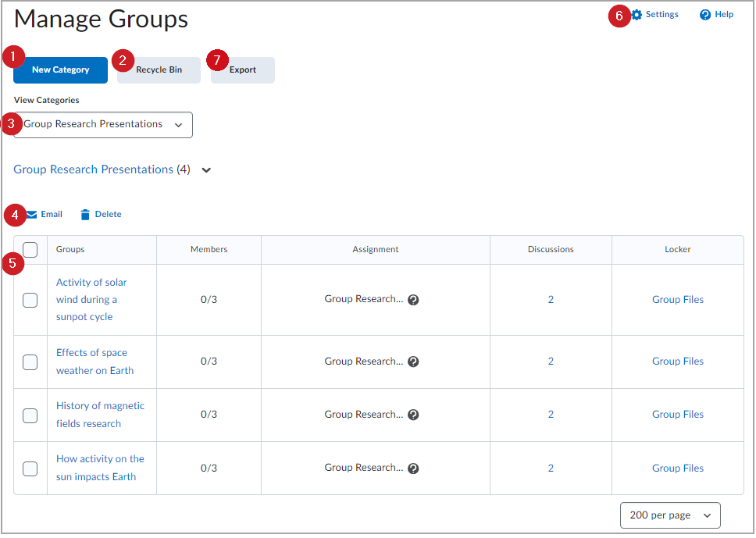Click Discussions count 2 for Activity of solar wind

[551, 300]
